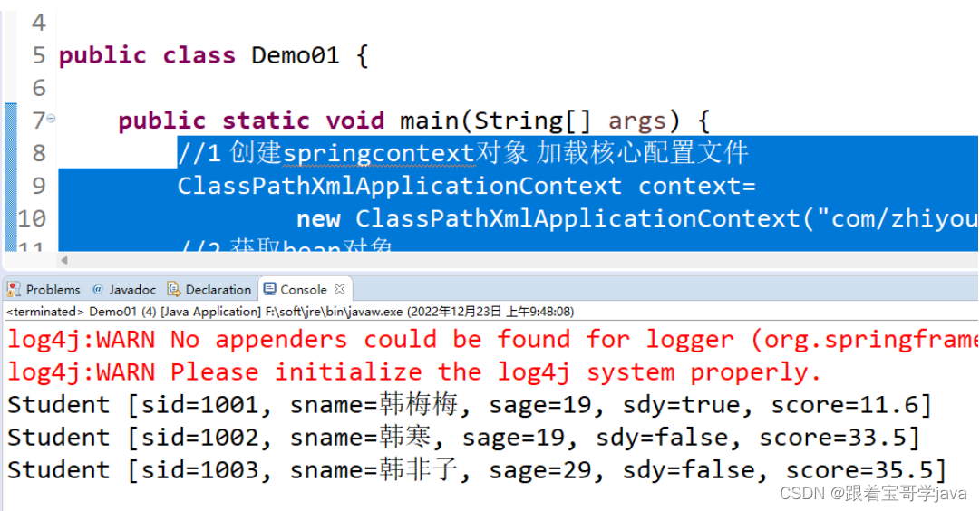Click line number 8 in the gutter
The image size is (980, 511).
[39, 153]
